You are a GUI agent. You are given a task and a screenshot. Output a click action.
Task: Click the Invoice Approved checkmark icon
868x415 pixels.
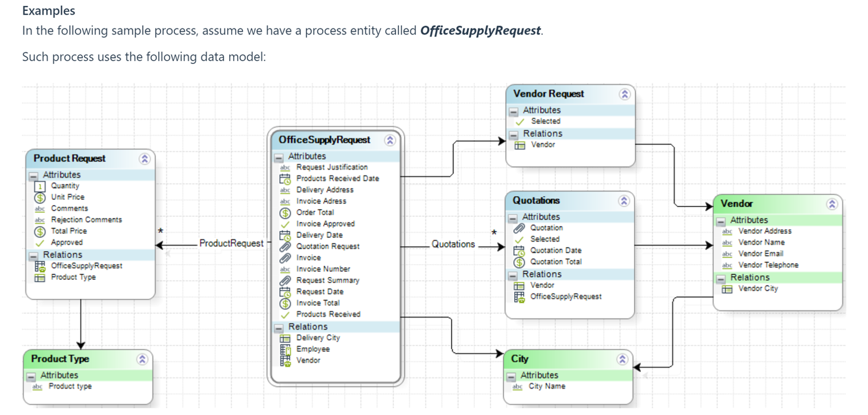pos(285,224)
